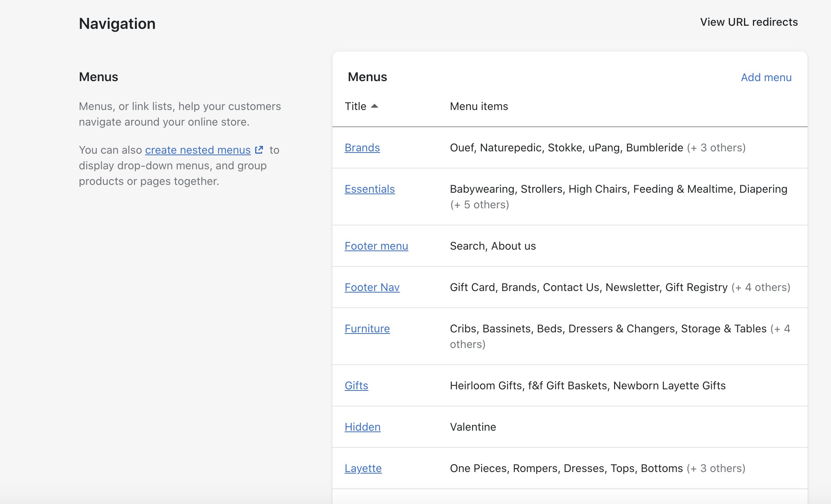The image size is (831, 504).
Task: Sort menus by Title column header
Action: pyautogui.click(x=355, y=106)
